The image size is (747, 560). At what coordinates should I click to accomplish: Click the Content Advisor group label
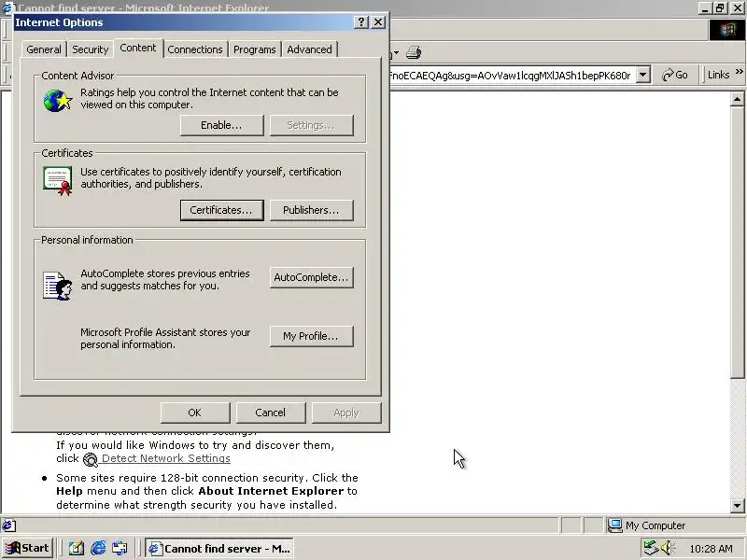point(78,76)
